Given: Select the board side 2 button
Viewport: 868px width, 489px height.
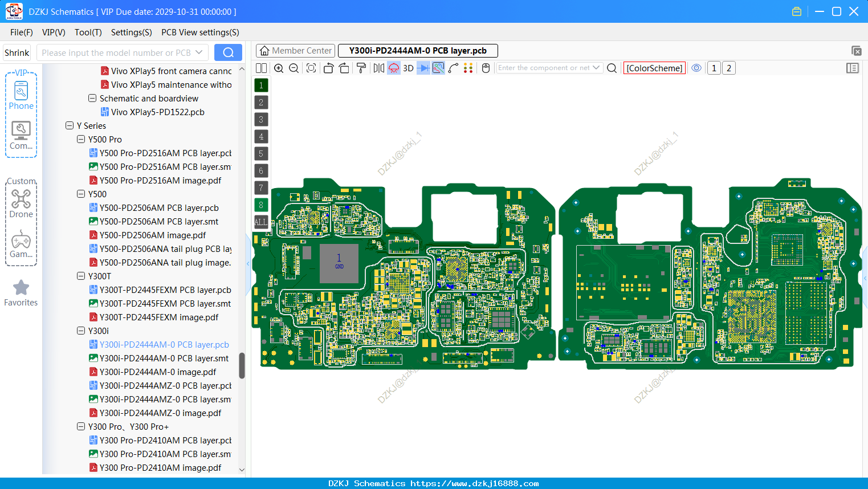Looking at the screenshot, I should [729, 68].
